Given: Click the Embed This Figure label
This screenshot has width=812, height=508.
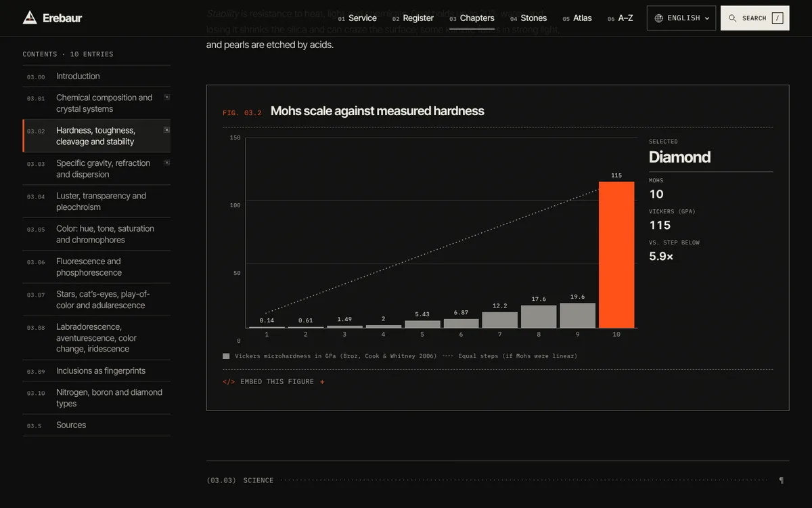Looking at the screenshot, I should point(277,382).
